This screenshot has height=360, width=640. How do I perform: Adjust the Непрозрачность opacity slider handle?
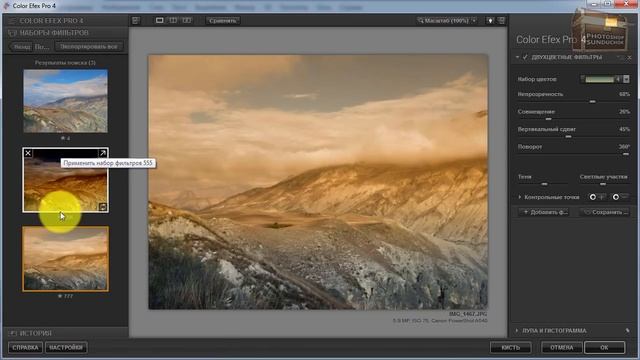592,101
